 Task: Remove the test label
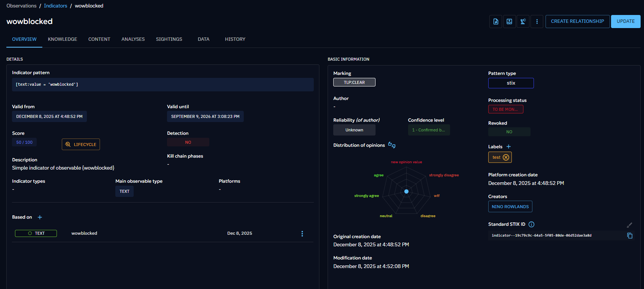pyautogui.click(x=506, y=157)
